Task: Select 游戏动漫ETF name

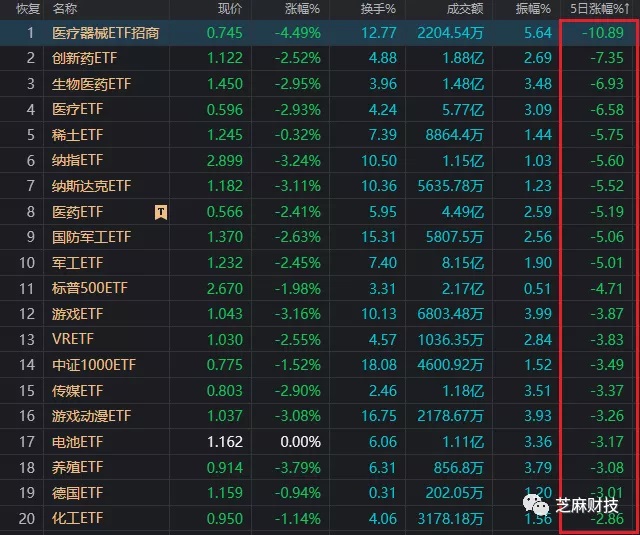Action: [x=91, y=416]
